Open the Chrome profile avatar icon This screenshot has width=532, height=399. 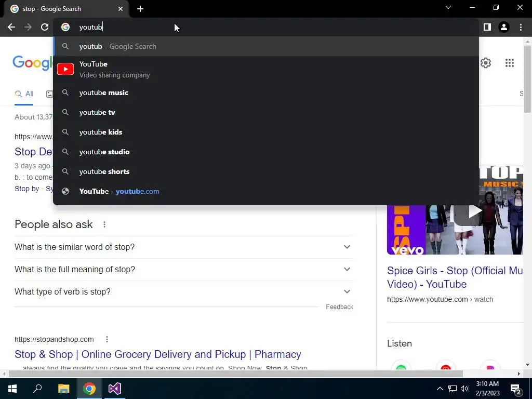(x=504, y=27)
